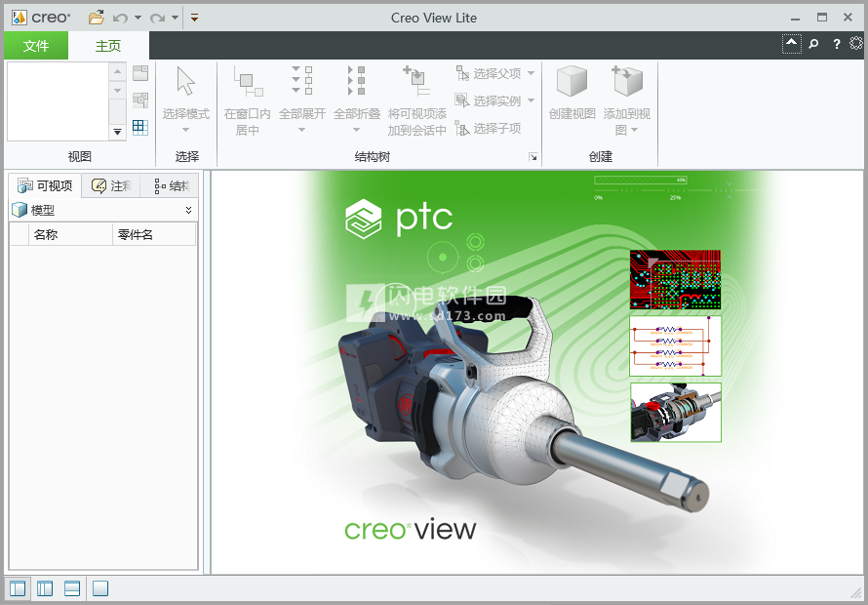Open the 全部展开 dropdown arrow

[x=301, y=130]
